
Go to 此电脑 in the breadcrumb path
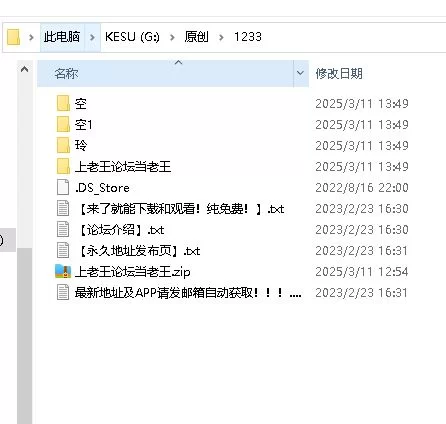(x=62, y=37)
